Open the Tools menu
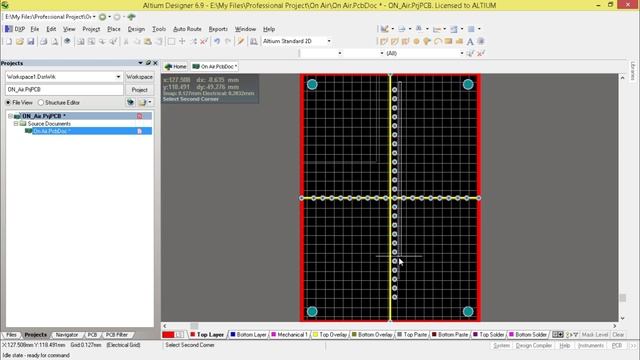Image resolution: width=640 pixels, height=360 pixels. 159,29
